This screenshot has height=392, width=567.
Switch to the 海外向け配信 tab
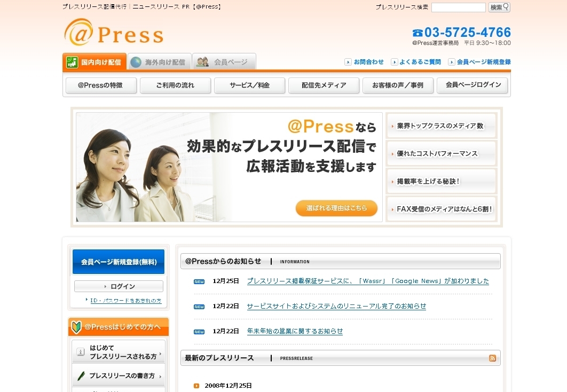click(159, 62)
